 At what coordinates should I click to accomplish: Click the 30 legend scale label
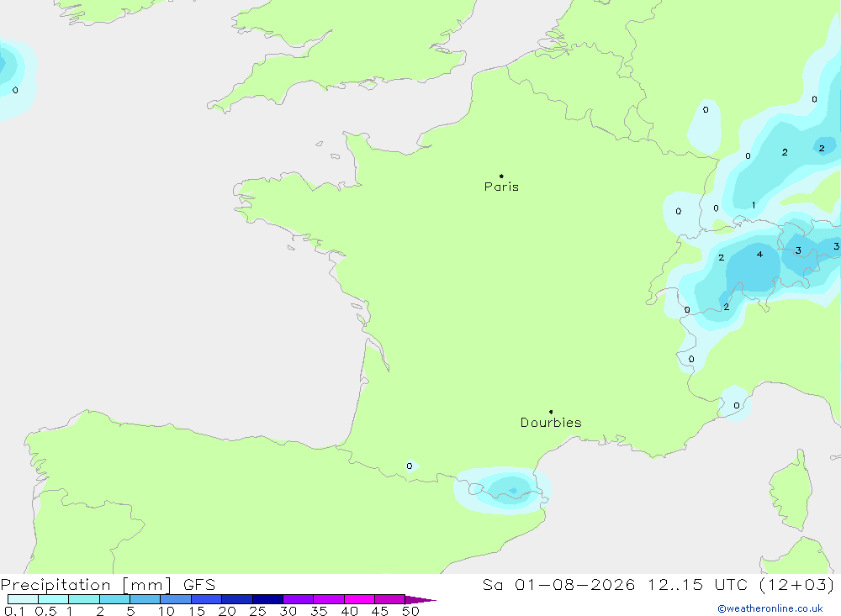click(288, 611)
